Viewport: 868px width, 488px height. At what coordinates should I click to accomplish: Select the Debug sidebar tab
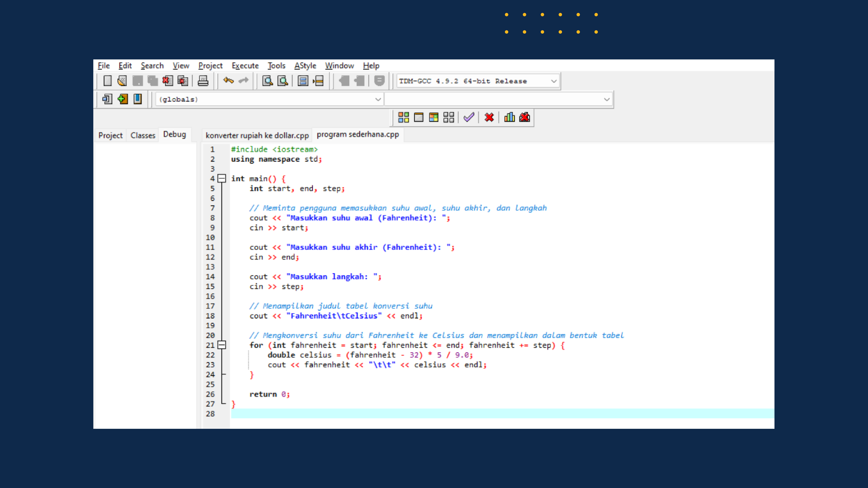(174, 134)
